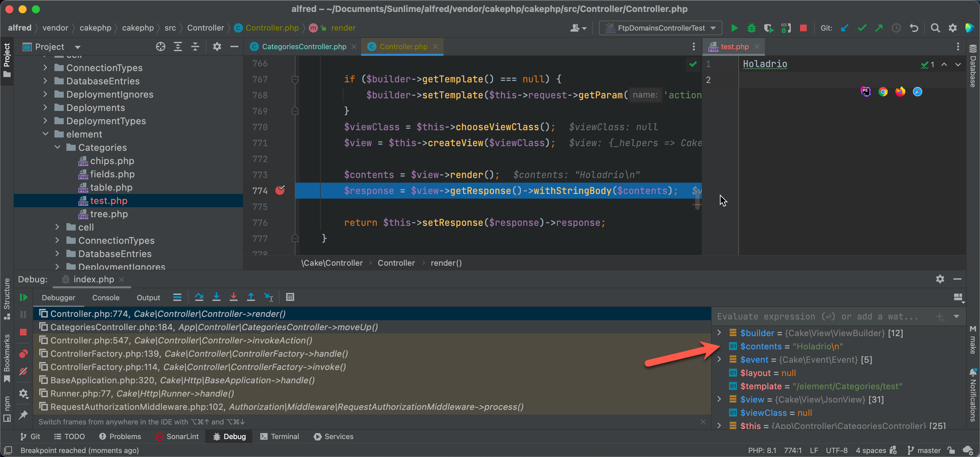The width and height of the screenshot is (980, 457).
Task: Expand the $event variable
Action: (719, 359)
